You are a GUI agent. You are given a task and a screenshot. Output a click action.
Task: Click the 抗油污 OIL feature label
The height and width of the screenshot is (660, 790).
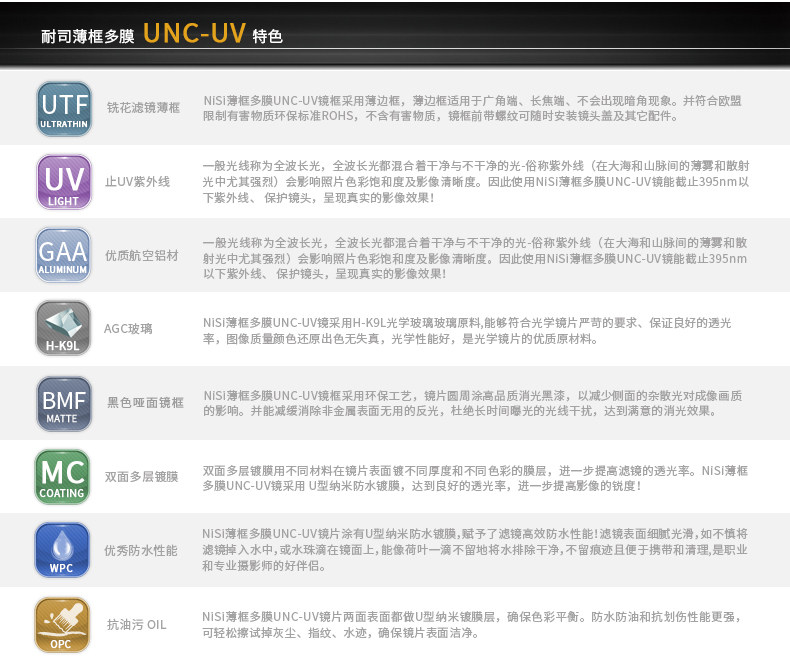137,625
